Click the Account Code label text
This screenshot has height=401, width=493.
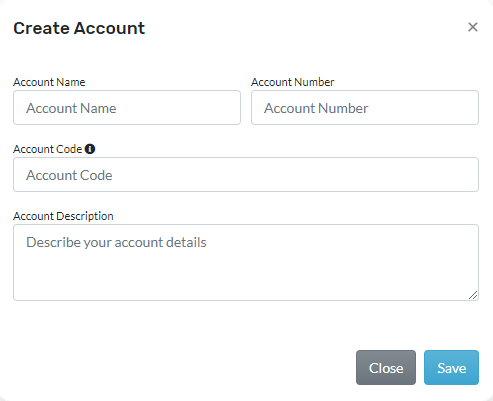[47, 149]
